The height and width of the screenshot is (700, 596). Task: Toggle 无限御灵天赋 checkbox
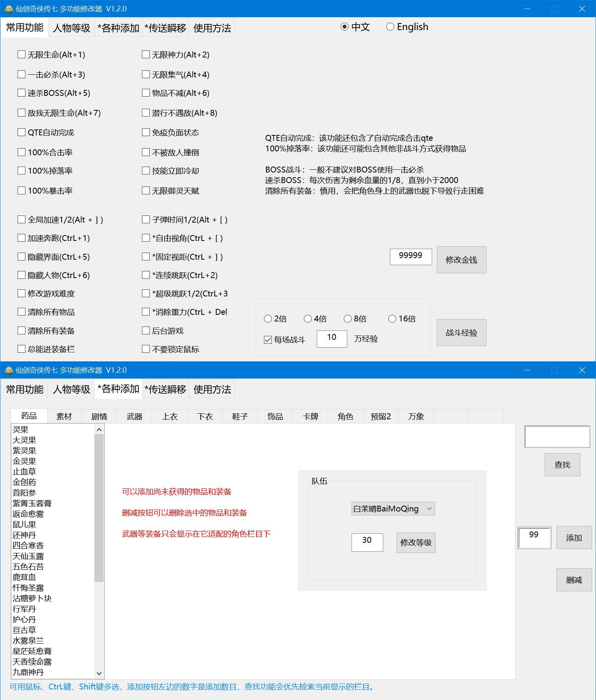[x=146, y=190]
